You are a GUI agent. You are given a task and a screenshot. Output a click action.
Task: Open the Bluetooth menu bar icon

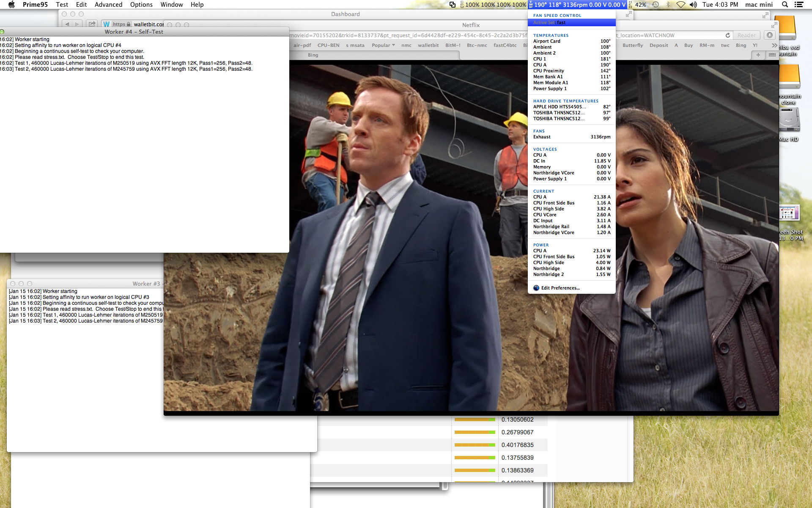[668, 5]
